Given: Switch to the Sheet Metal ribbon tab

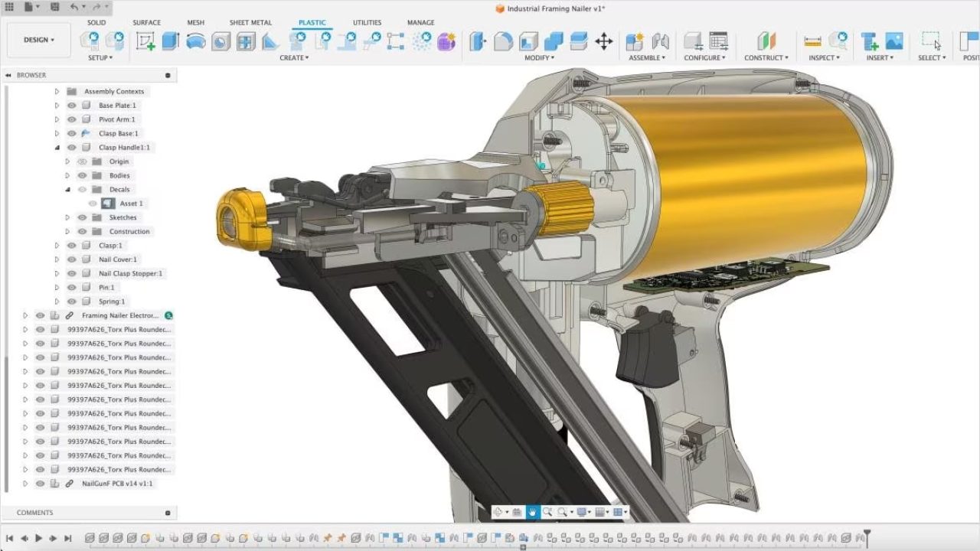Looking at the screenshot, I should coord(250,22).
